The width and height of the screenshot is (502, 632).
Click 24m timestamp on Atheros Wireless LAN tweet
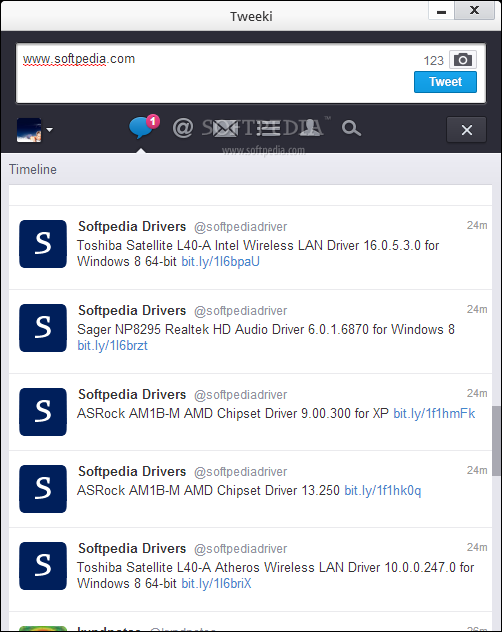(x=477, y=547)
